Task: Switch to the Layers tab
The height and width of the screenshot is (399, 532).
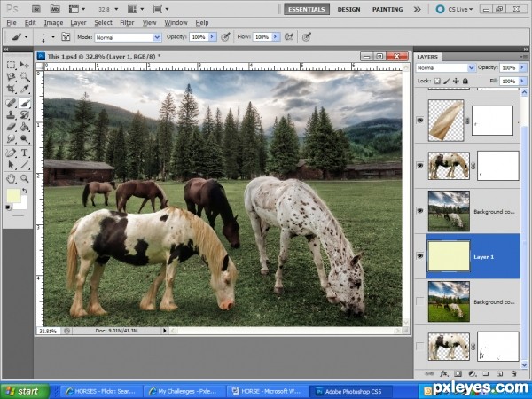Action: click(x=427, y=57)
